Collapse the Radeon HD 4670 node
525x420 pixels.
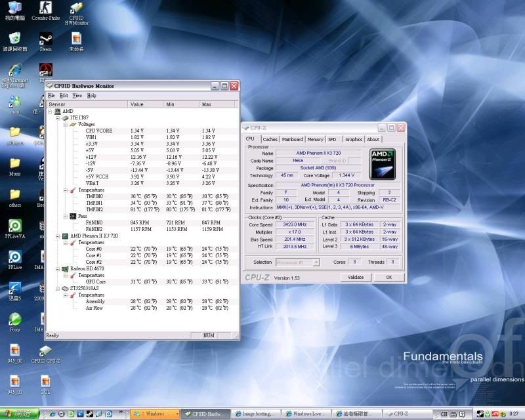coord(58,268)
